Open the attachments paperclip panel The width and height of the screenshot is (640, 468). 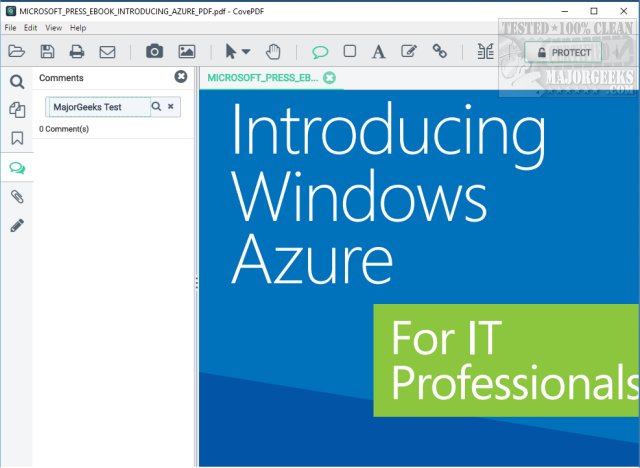17,197
